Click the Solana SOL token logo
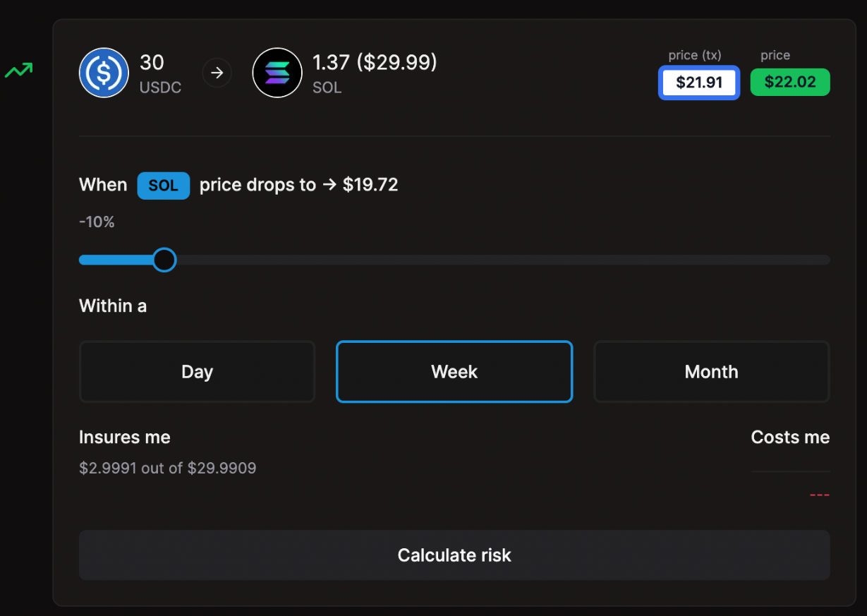This screenshot has width=867, height=616. [277, 73]
